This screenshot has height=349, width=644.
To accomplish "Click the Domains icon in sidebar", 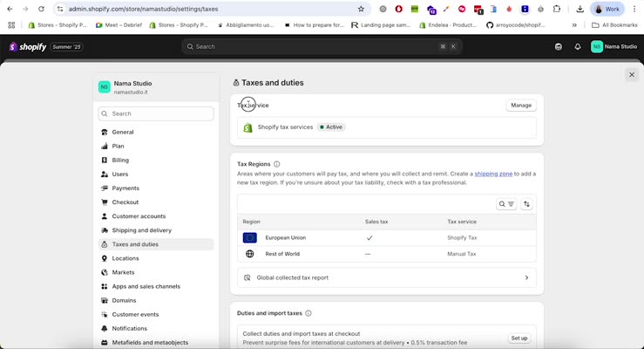I will coord(105,300).
